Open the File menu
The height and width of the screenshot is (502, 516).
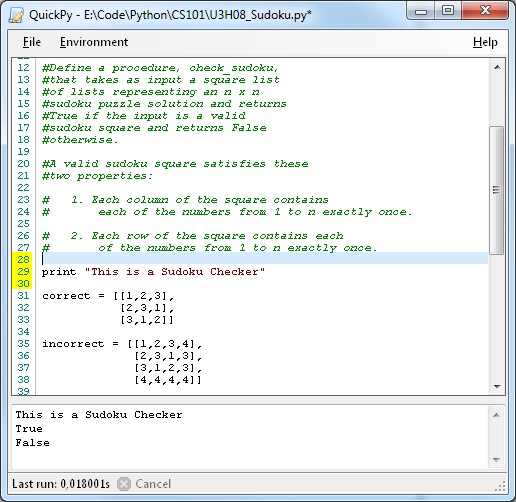[32, 42]
